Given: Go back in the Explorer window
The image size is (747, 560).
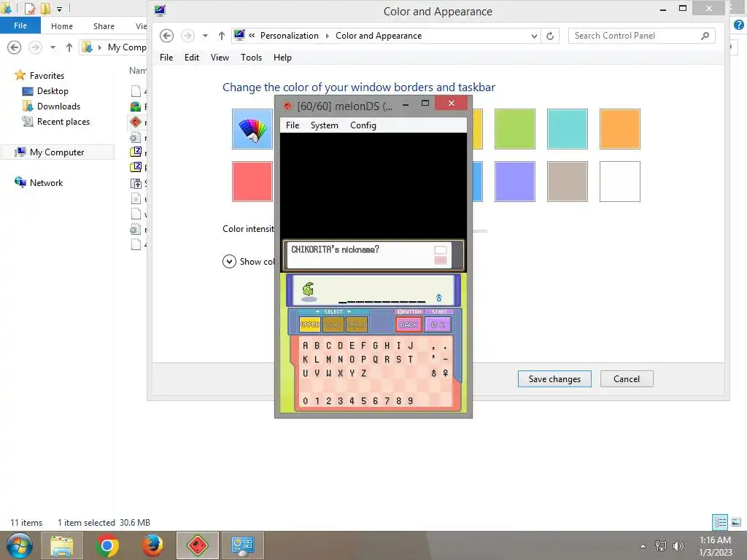Looking at the screenshot, I should pos(15,47).
